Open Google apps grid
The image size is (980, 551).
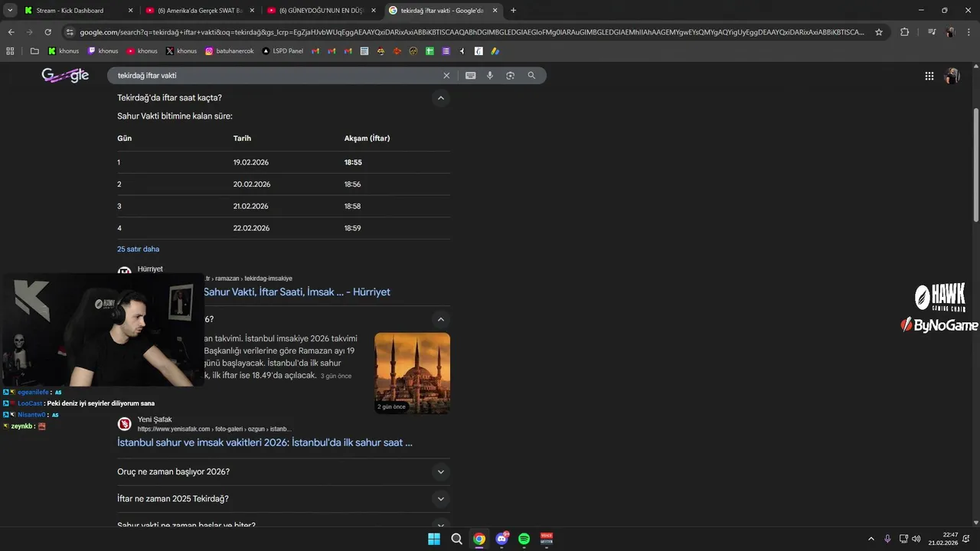929,76
